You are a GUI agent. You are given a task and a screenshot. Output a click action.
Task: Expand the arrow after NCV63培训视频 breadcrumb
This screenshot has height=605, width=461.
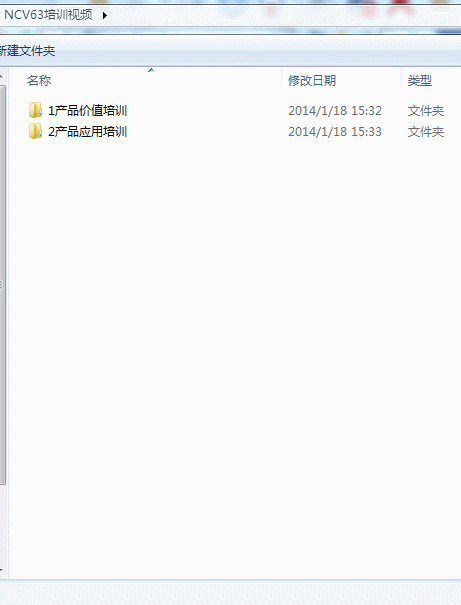[105, 16]
